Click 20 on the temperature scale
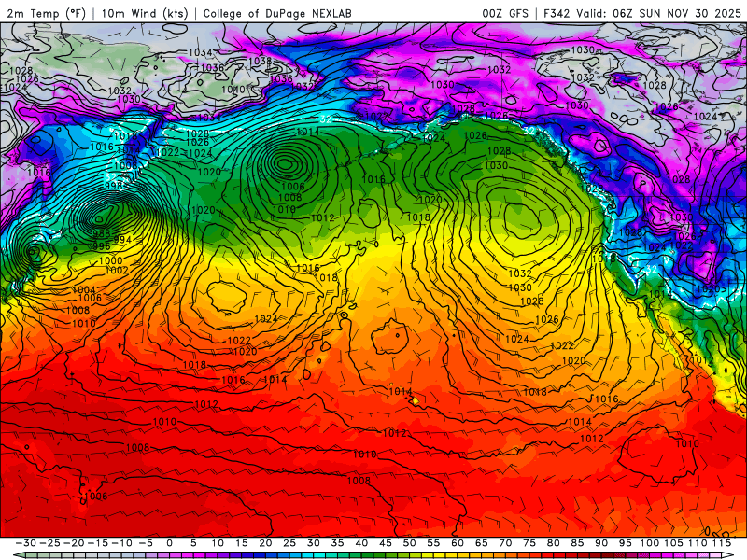The width and height of the screenshot is (747, 560). coord(265,543)
